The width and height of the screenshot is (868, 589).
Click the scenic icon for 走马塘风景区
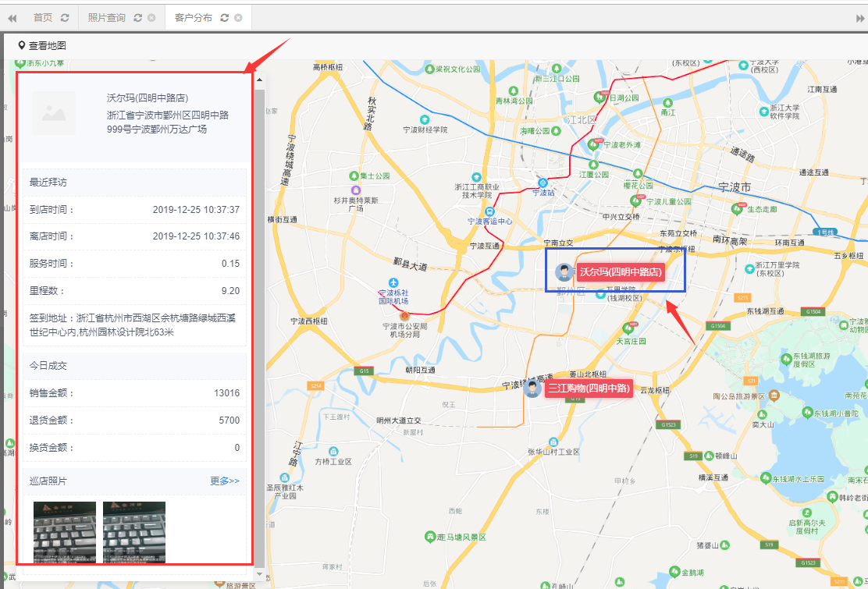429,537
